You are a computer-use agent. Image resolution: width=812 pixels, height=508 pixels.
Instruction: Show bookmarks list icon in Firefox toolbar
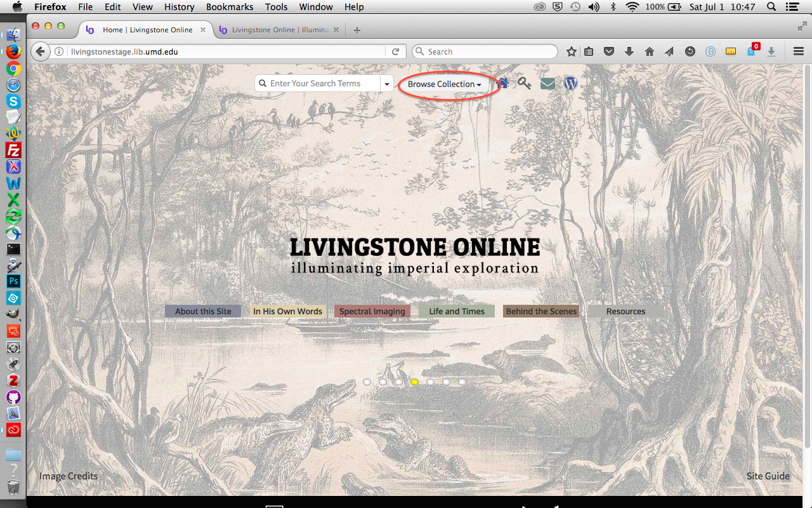[589, 51]
